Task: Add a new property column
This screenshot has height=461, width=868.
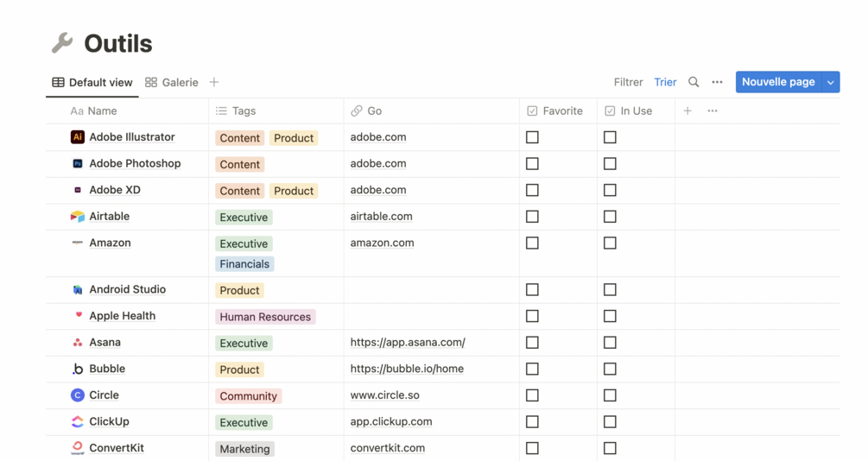Action: point(687,111)
